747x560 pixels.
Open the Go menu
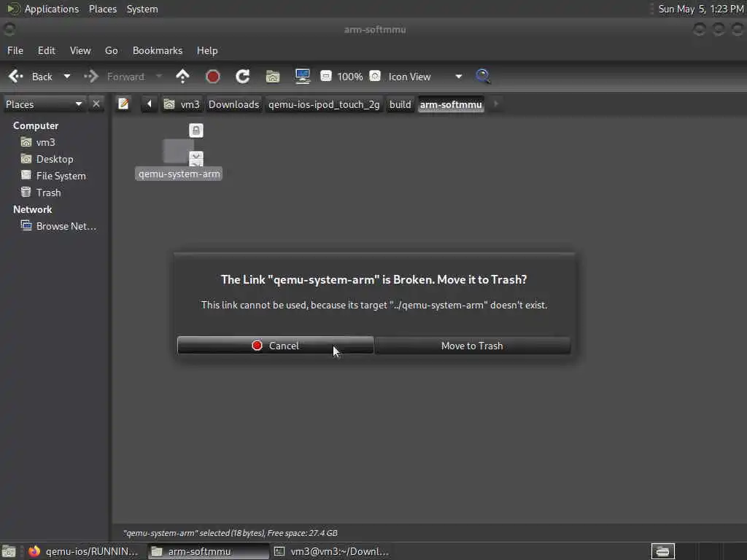[111, 50]
